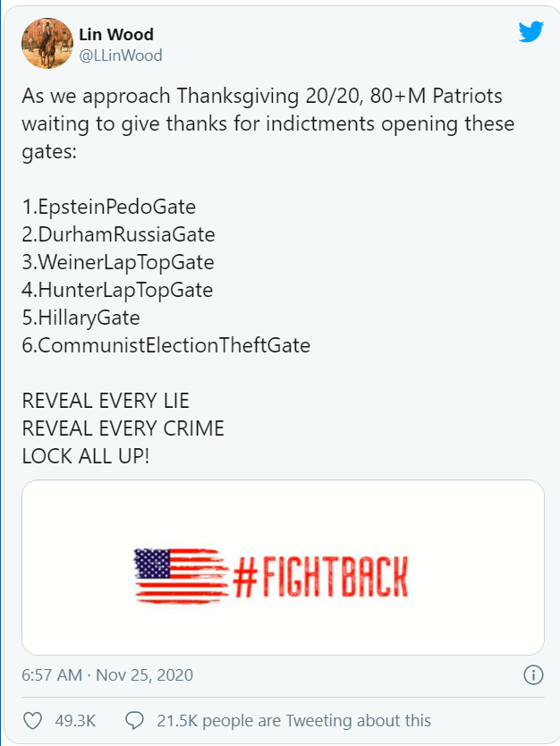
Task: Click the LOCK ALL UP! text
Action: tap(86, 454)
